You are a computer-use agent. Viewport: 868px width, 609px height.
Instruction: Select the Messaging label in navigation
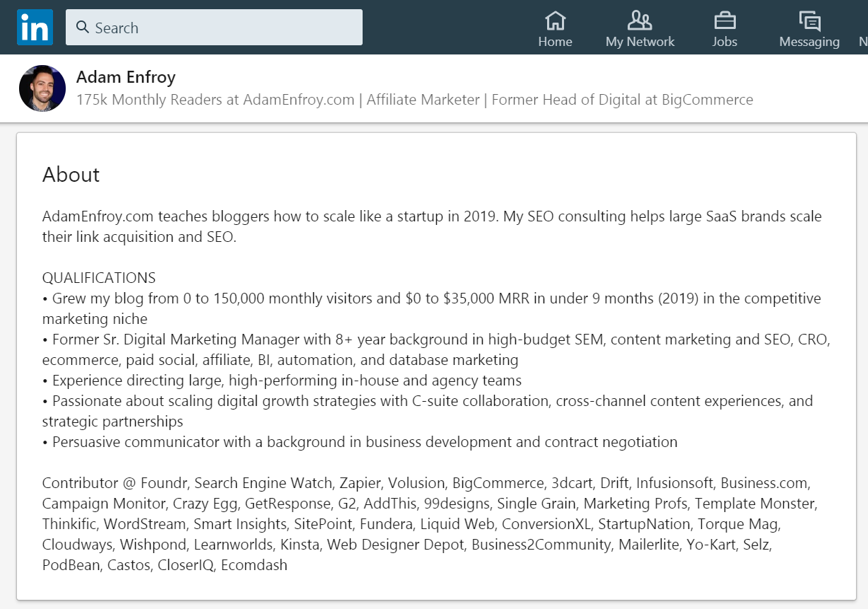coord(809,42)
